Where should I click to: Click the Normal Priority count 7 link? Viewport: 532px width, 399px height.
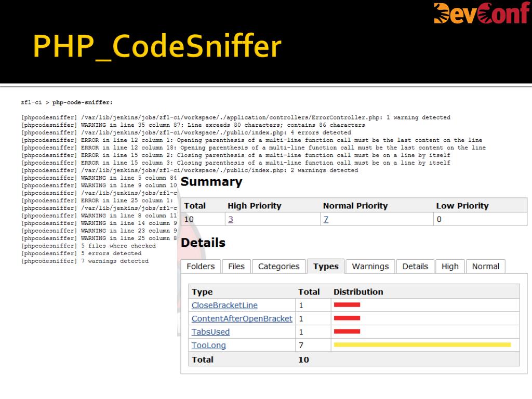tap(326, 219)
